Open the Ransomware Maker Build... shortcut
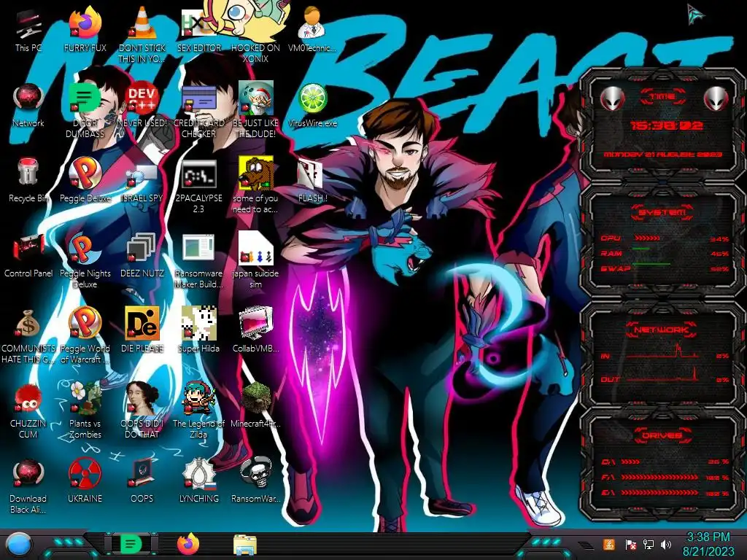Screen dimensions: 747x560 click(198, 249)
